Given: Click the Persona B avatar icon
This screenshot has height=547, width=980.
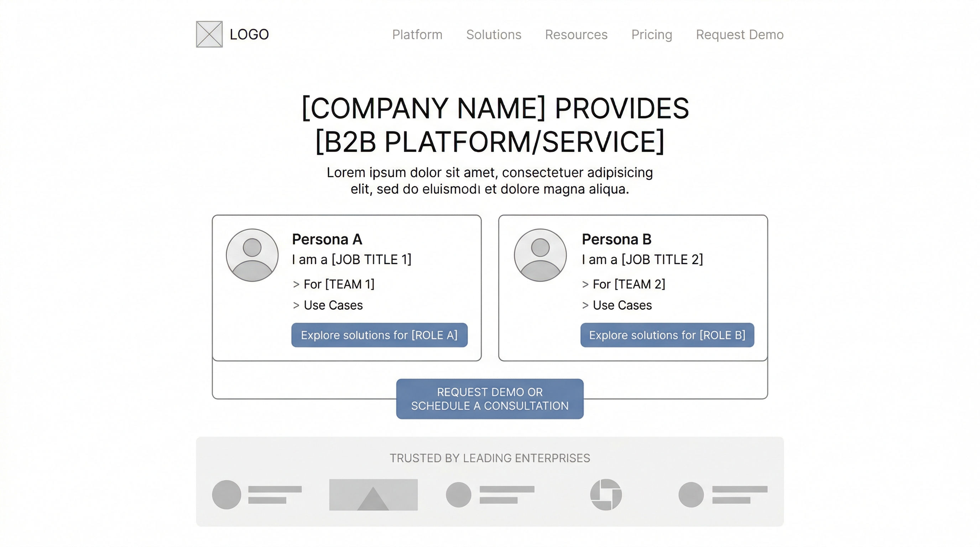Looking at the screenshot, I should (540, 255).
